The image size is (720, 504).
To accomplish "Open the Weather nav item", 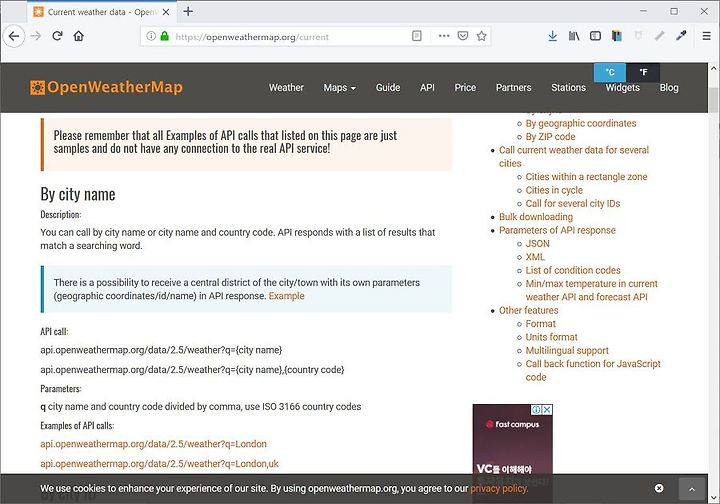I will click(x=286, y=88).
